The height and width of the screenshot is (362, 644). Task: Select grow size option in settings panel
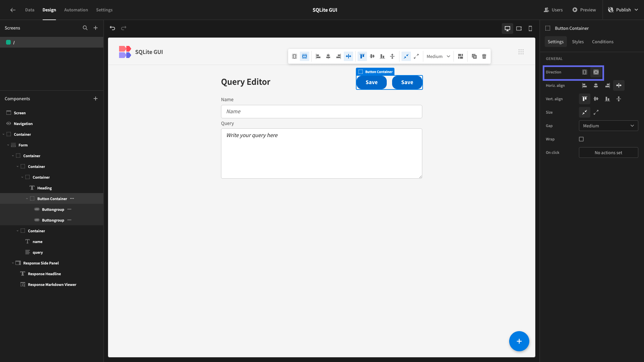click(x=596, y=112)
